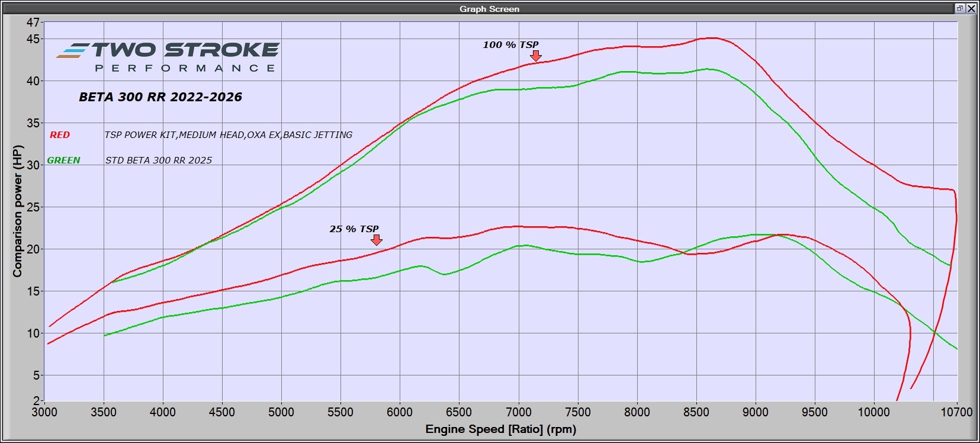
Task: Click the Two Stroke Performance logo
Action: (168, 57)
